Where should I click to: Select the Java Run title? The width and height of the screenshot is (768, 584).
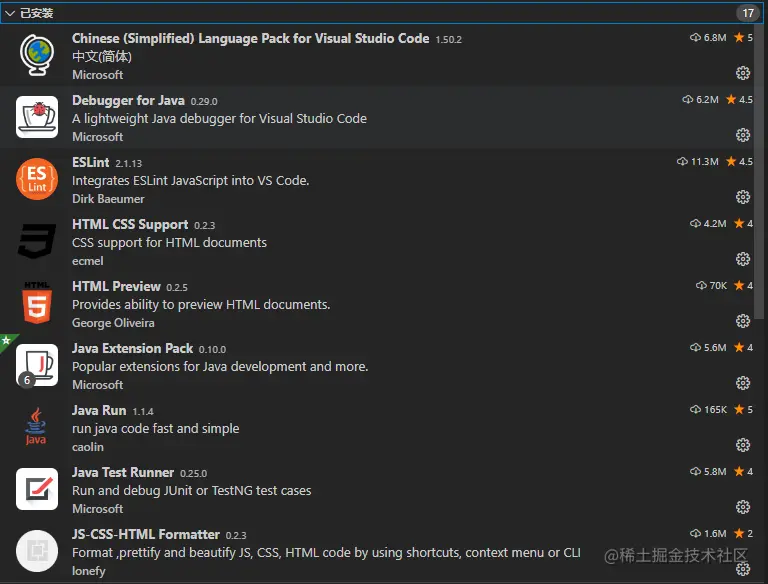click(99, 410)
